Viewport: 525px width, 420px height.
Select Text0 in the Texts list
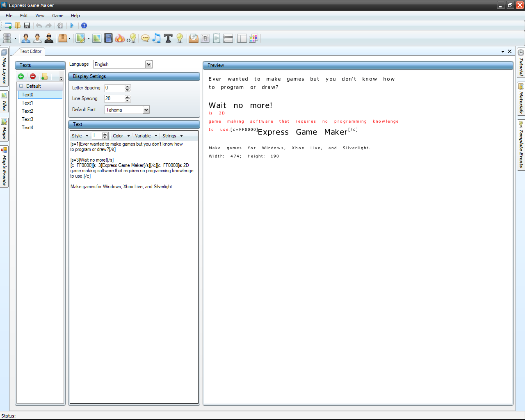(x=40, y=95)
